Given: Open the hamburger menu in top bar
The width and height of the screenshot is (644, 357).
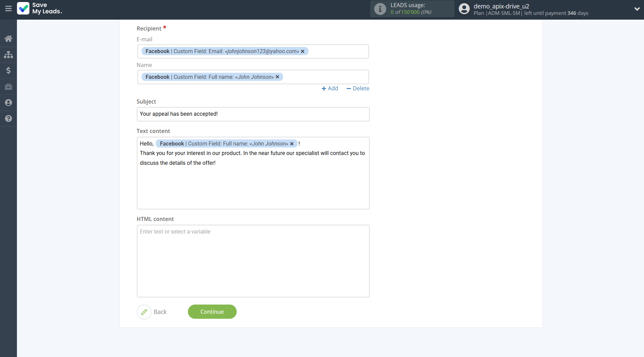Looking at the screenshot, I should pyautogui.click(x=8, y=9).
